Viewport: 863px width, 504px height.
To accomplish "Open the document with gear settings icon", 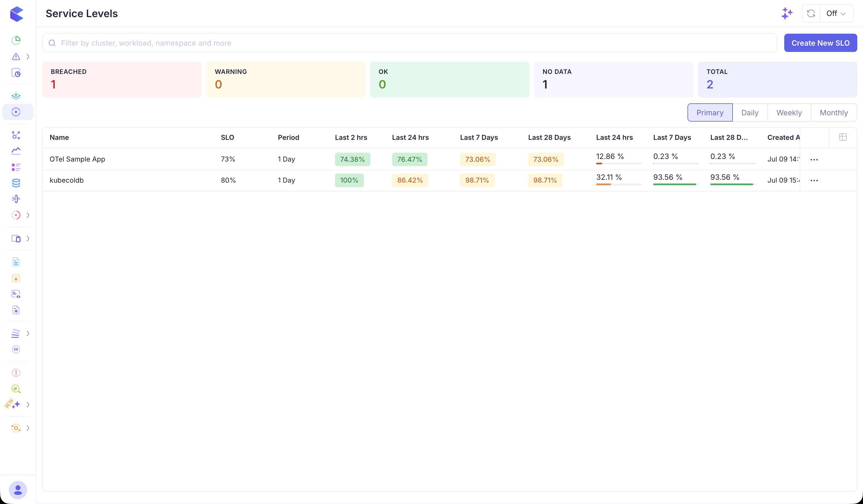I will click(x=16, y=310).
